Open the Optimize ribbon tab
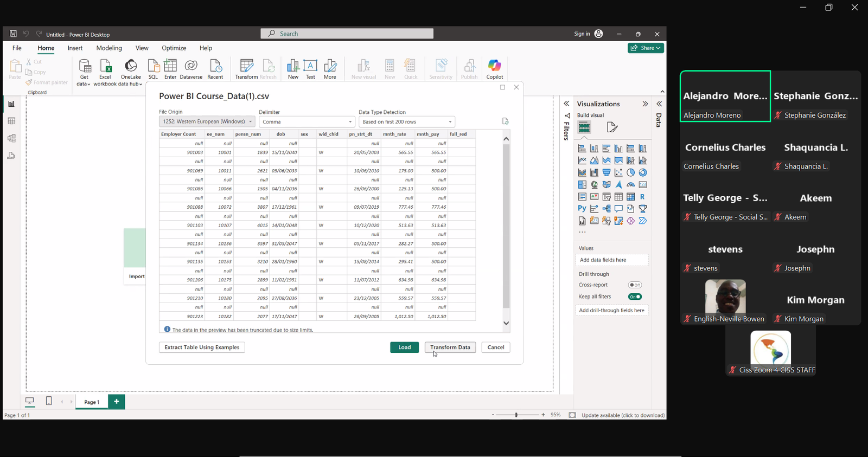 (174, 48)
